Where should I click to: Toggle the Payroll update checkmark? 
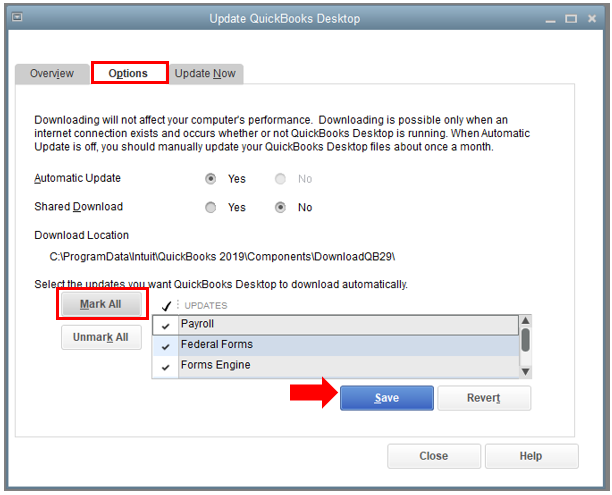[x=165, y=325]
